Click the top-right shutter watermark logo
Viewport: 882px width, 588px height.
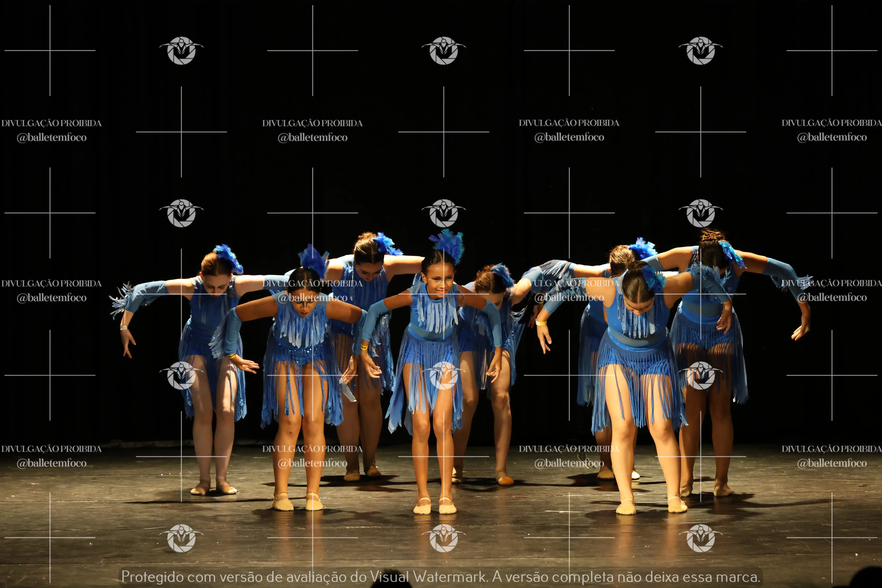pos(700,51)
